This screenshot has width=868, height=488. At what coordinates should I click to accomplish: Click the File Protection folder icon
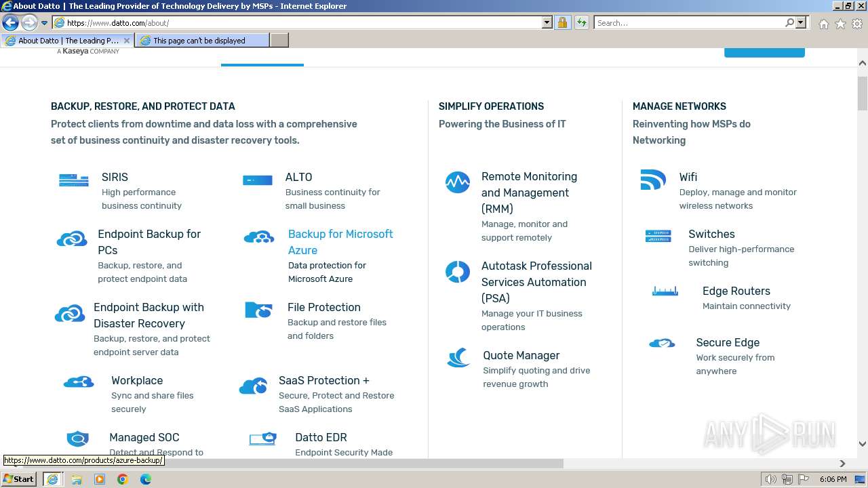click(258, 310)
